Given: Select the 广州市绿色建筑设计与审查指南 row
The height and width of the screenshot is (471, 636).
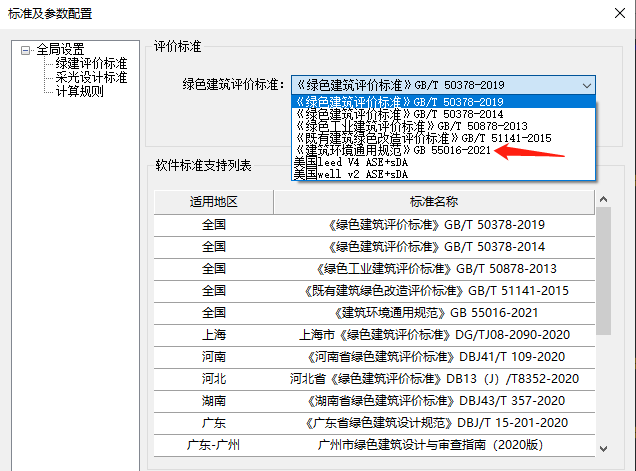Looking at the screenshot, I should pos(374,445).
